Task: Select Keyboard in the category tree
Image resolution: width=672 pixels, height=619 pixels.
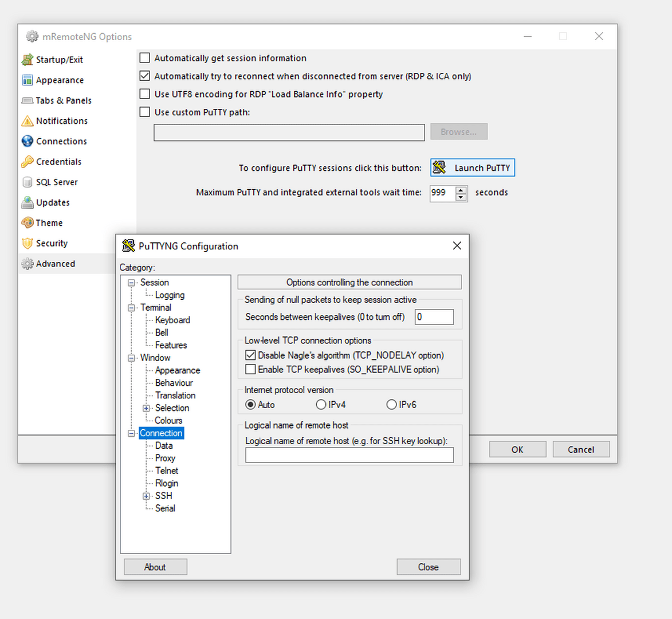Action: tap(172, 320)
